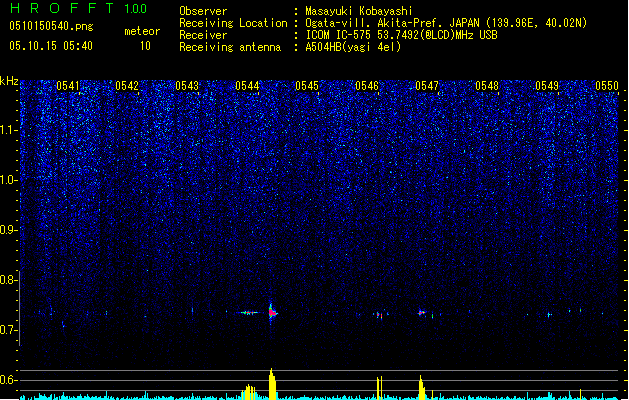
Task: Click the version number 1.0.0
Action: click(136, 9)
